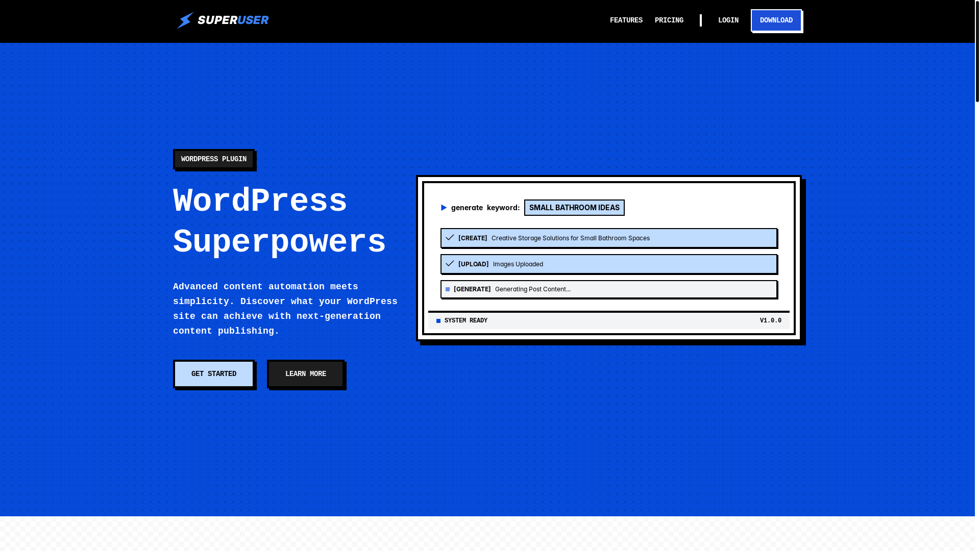Click the Get Started button

[214, 374]
